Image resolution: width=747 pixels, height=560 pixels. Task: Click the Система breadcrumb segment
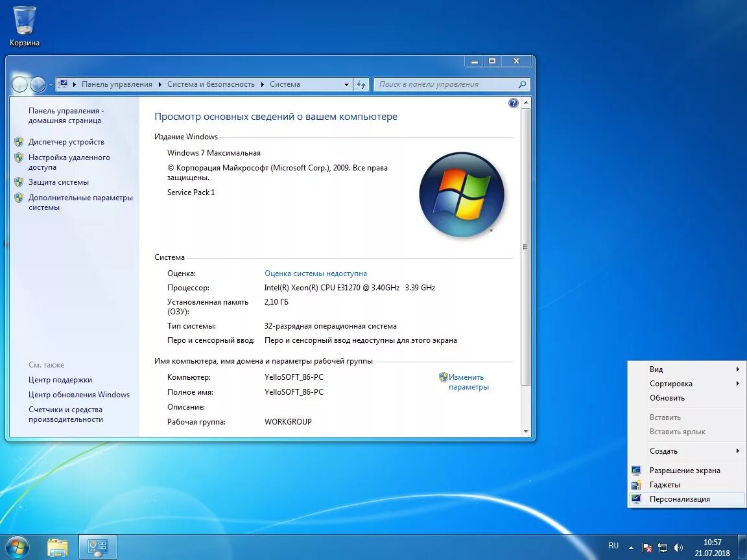(x=285, y=84)
